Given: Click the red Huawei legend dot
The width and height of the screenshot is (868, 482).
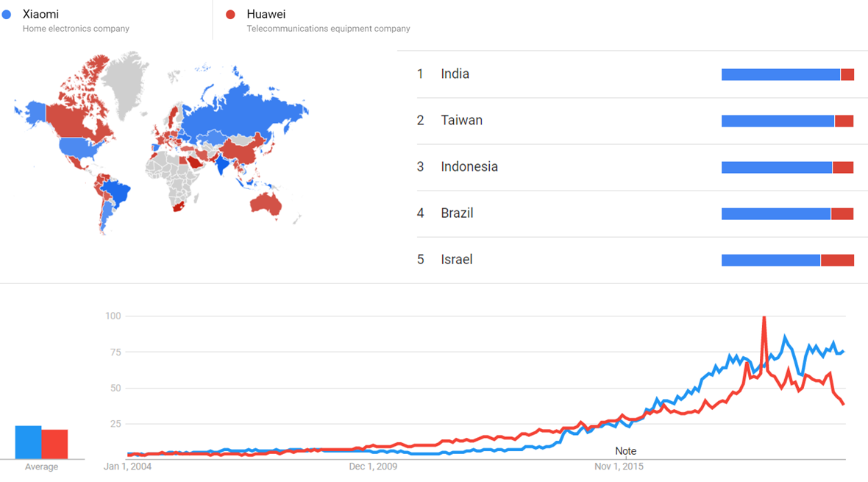Looking at the screenshot, I should [x=231, y=15].
